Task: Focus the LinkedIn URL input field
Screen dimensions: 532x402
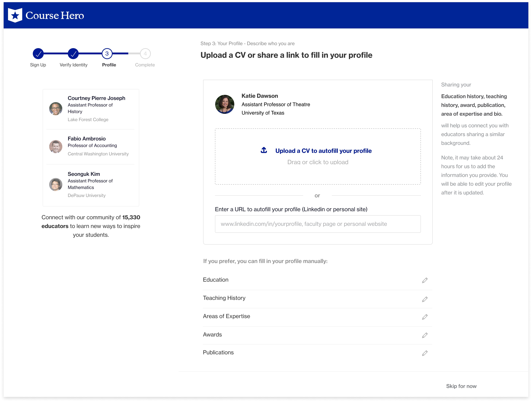Action: 317,224
